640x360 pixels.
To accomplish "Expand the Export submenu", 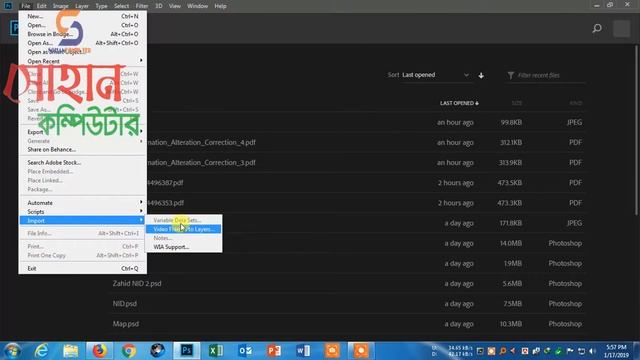I will (x=82, y=132).
